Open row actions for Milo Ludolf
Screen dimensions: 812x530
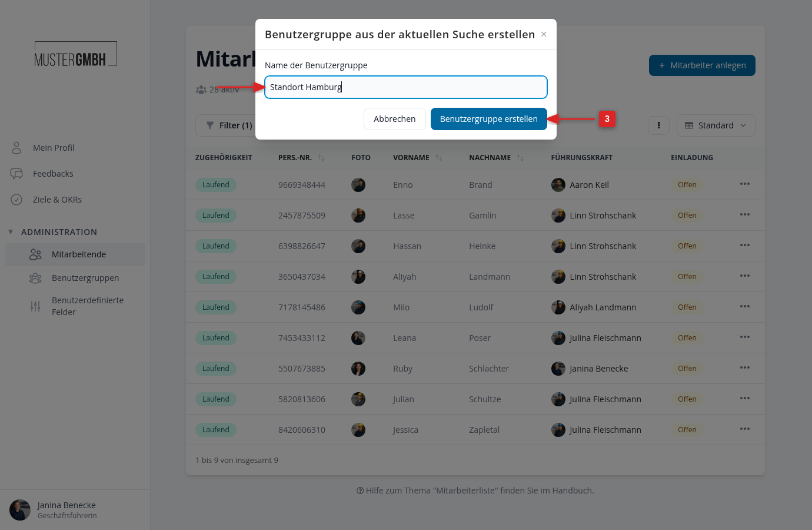(745, 307)
